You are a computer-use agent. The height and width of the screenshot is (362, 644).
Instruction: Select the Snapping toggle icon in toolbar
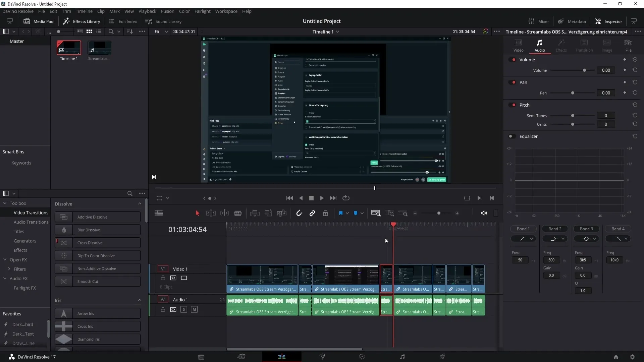click(299, 213)
